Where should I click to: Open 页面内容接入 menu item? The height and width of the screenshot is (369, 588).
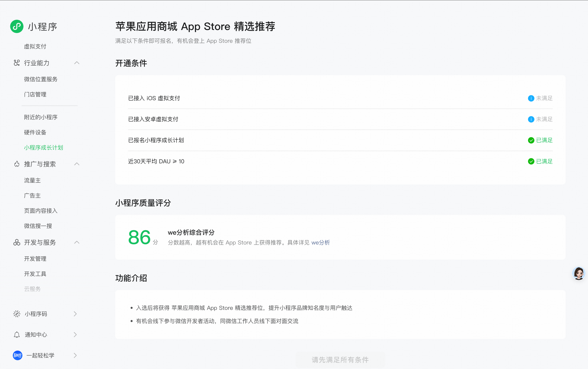41,211
